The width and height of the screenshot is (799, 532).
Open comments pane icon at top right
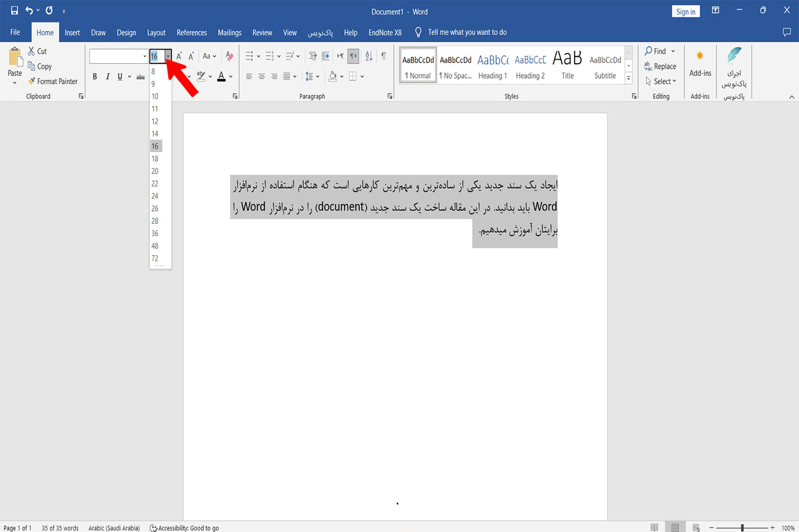pyautogui.click(x=787, y=32)
